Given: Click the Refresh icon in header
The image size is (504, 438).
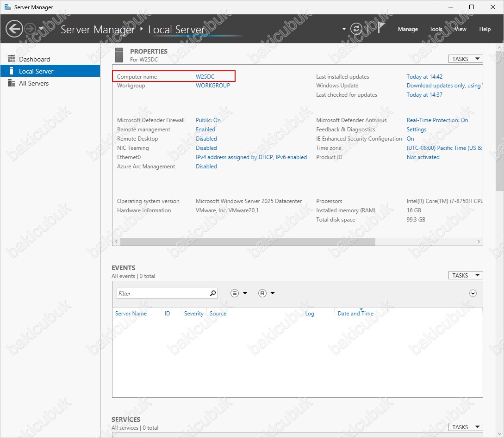Looking at the screenshot, I should click(x=356, y=29).
